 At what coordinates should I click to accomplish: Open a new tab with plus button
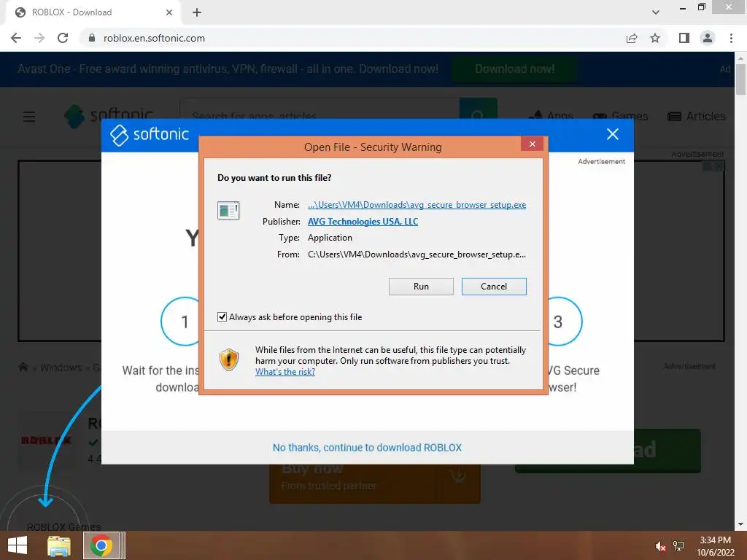(197, 12)
